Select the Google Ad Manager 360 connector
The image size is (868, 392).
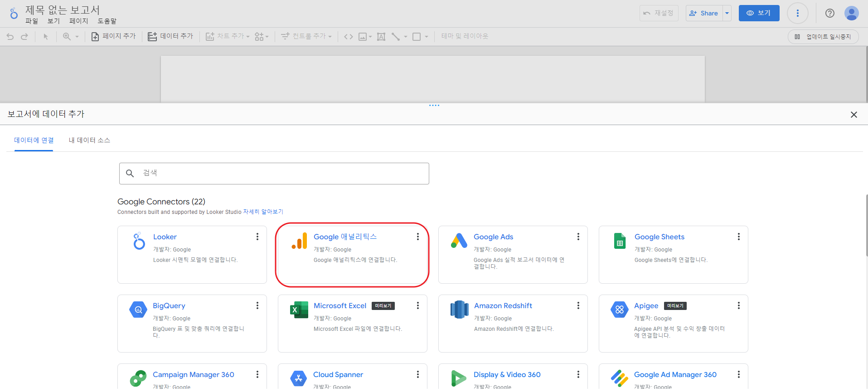click(x=675, y=375)
